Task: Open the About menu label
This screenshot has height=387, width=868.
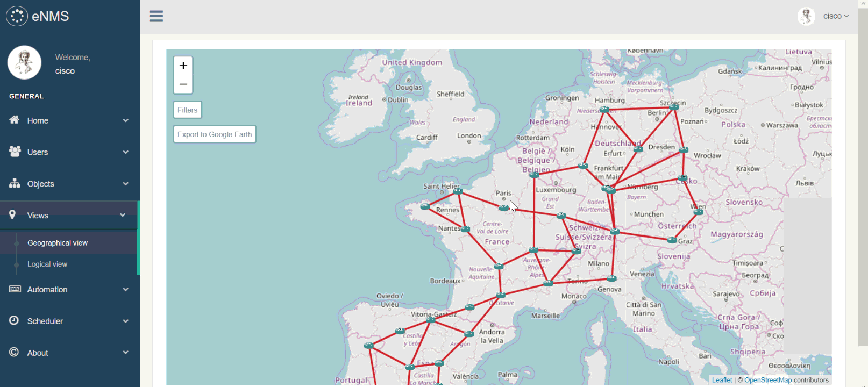Action: (38, 353)
